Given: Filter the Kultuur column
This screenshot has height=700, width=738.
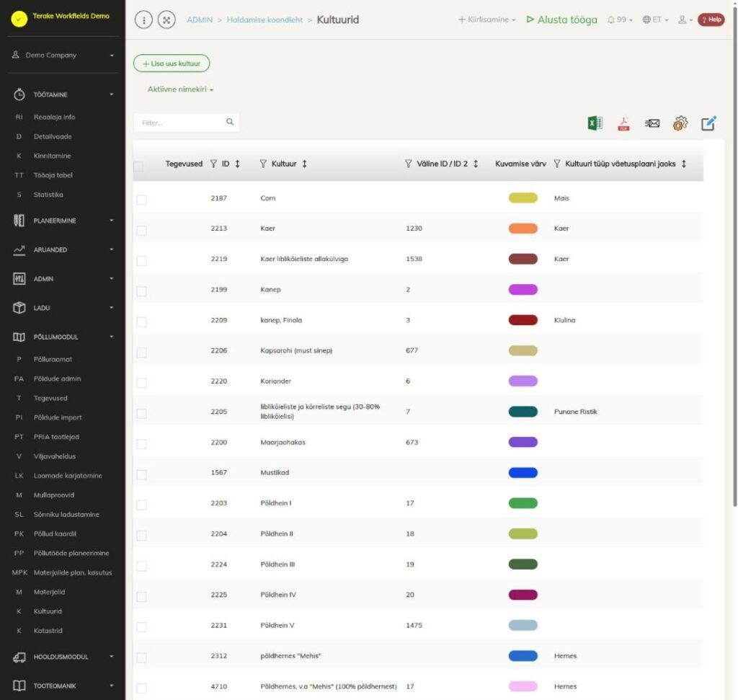Looking at the screenshot, I should [x=263, y=164].
